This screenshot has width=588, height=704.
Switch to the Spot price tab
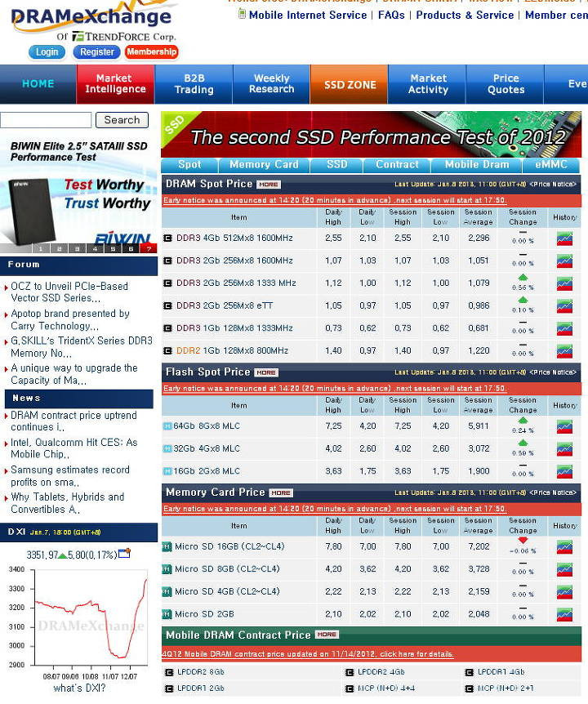tap(189, 165)
